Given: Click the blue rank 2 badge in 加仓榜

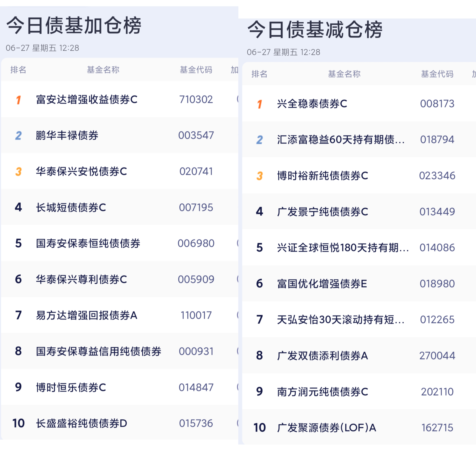Looking at the screenshot, I should click(x=18, y=136).
